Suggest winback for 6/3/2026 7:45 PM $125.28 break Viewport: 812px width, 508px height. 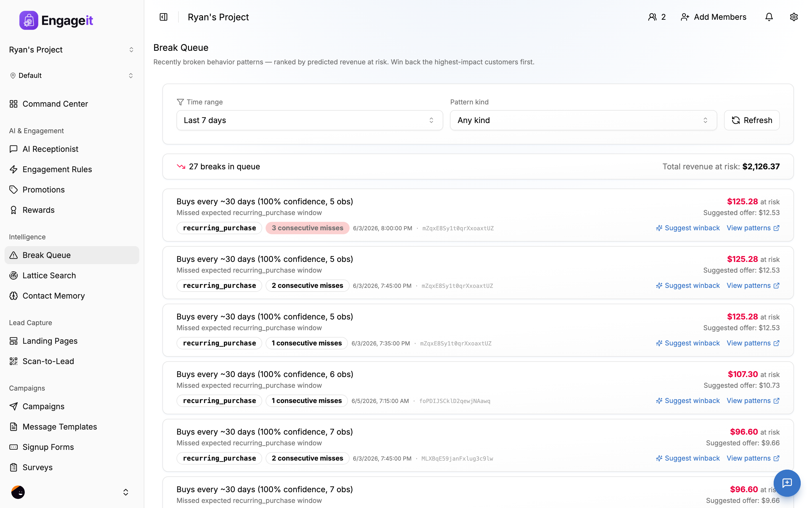pos(687,286)
